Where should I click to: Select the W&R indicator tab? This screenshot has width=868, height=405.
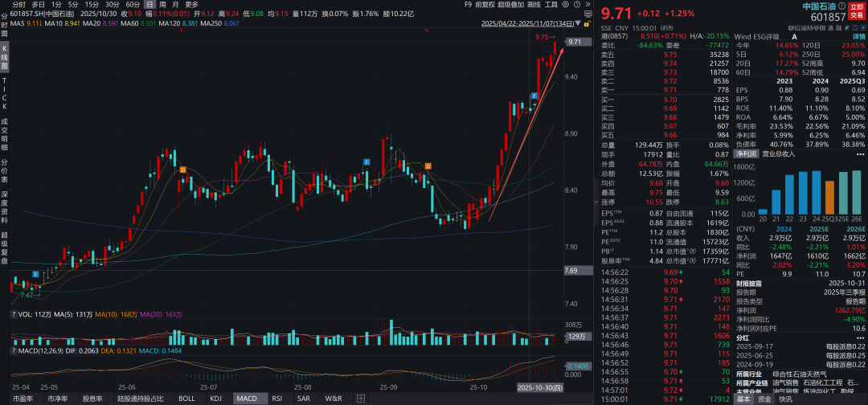(334, 399)
